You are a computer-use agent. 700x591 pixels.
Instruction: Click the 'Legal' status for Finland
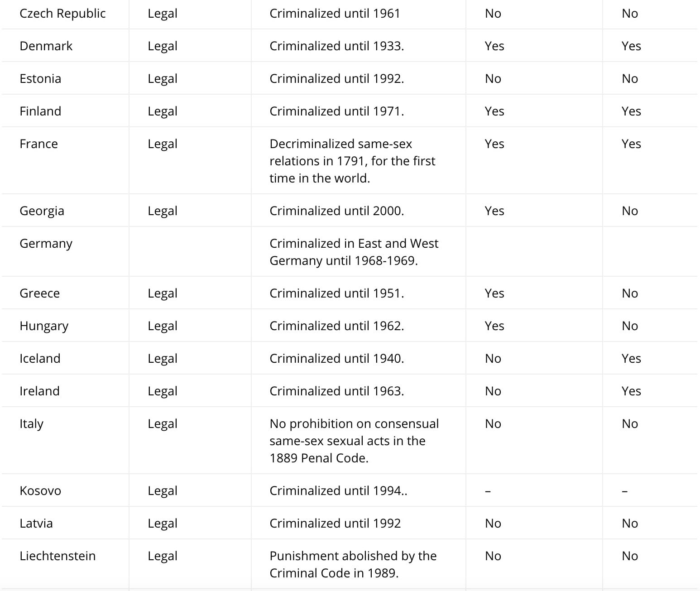tap(162, 111)
